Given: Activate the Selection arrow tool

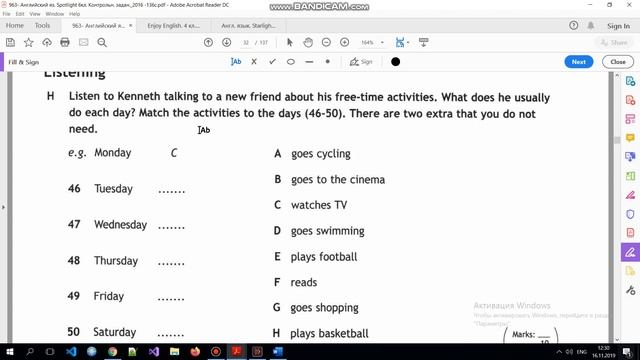Looking at the screenshot, I should [x=290, y=42].
